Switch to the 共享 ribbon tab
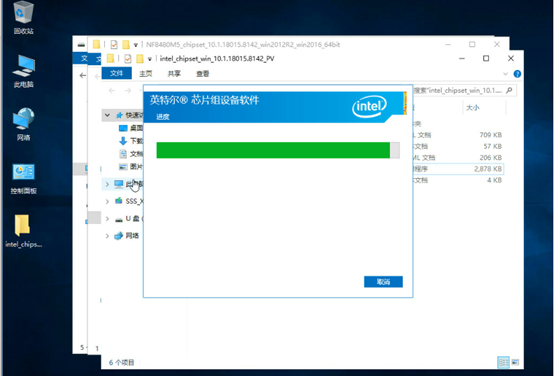 coord(174,74)
